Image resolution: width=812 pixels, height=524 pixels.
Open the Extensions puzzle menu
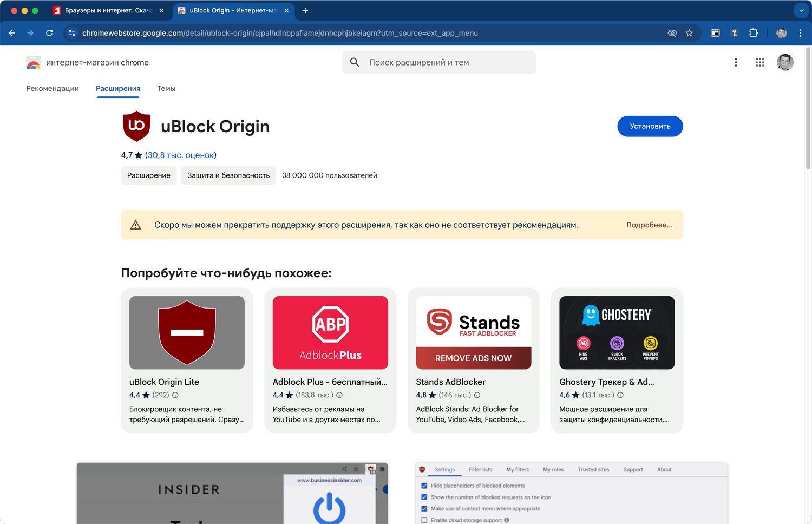(754, 33)
